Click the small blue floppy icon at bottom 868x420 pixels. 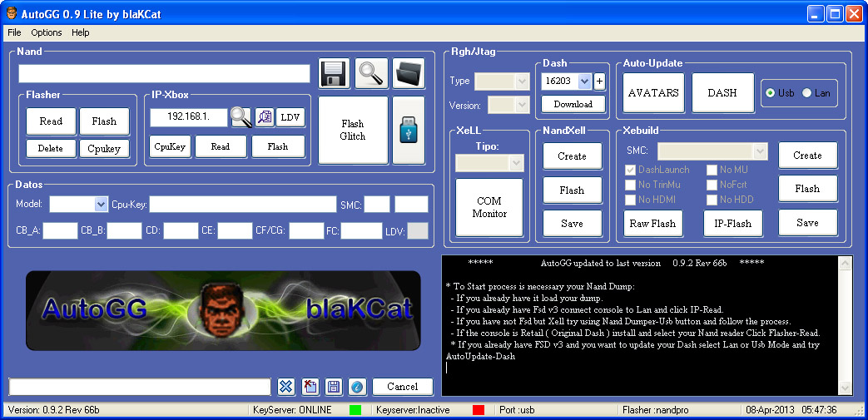coord(333,387)
